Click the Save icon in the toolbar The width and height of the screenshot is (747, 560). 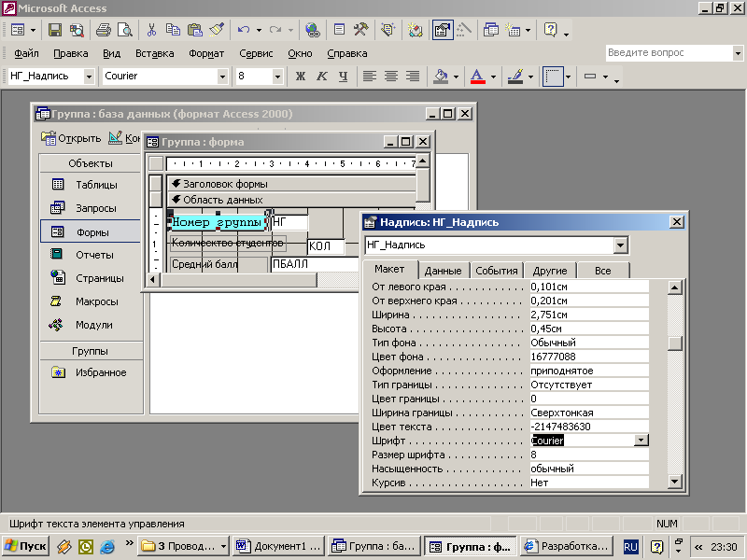(x=55, y=31)
